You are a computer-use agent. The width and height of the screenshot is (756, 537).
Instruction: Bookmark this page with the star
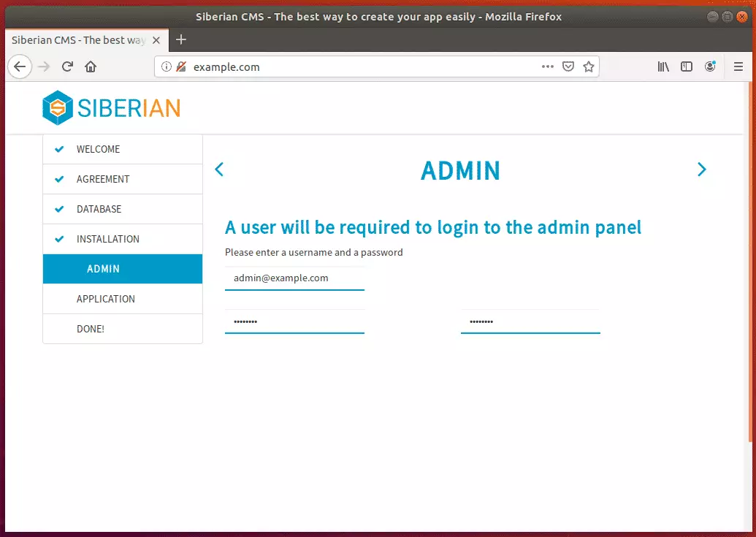click(589, 66)
